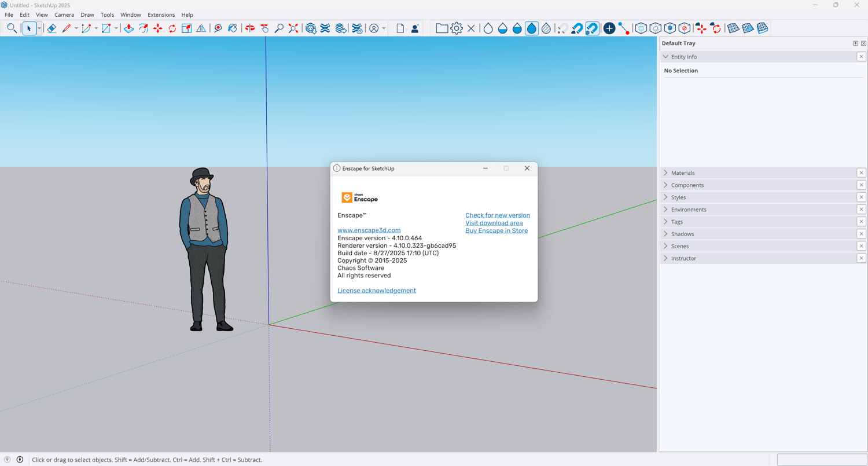Click the empty outline water drop icon

(488, 28)
